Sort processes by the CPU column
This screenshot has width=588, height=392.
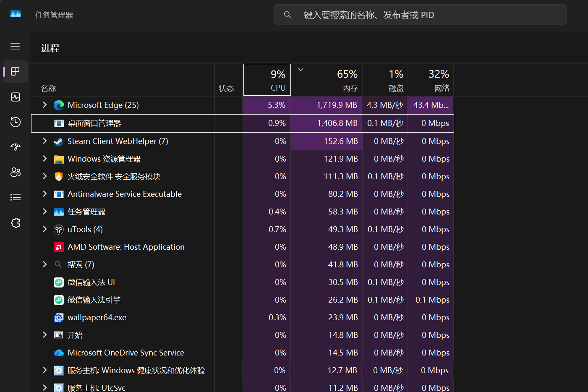pyautogui.click(x=267, y=80)
